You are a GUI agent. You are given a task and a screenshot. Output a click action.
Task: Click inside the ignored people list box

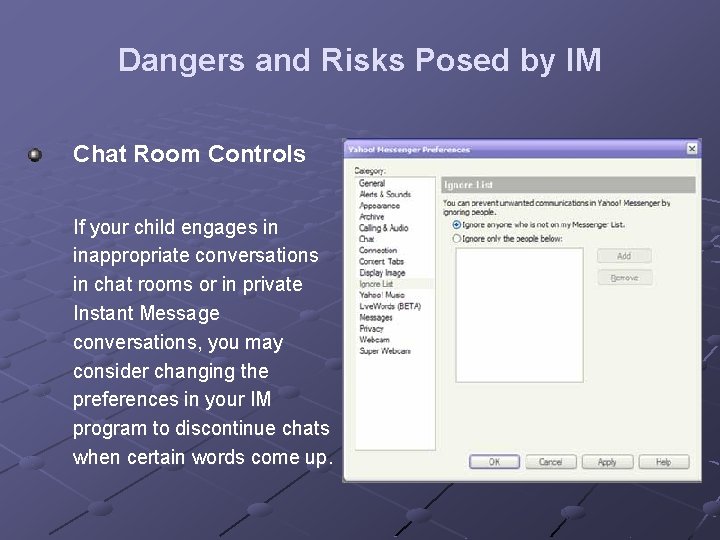(x=519, y=315)
